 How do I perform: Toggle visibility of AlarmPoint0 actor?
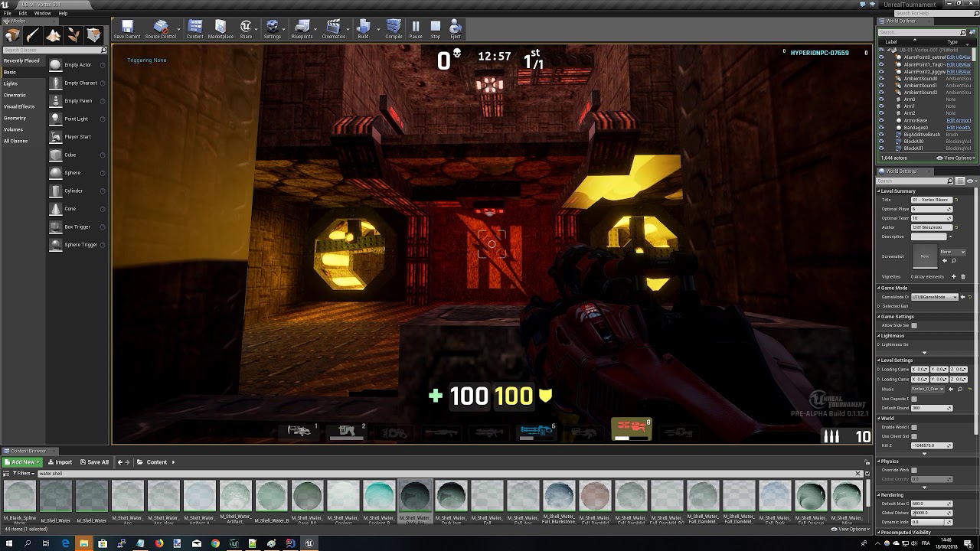click(x=881, y=57)
